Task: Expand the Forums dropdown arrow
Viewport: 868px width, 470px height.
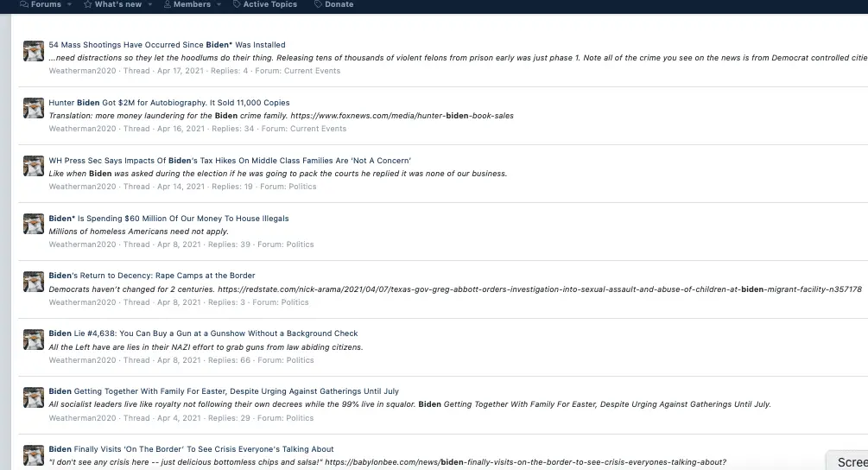Action: click(x=69, y=4)
